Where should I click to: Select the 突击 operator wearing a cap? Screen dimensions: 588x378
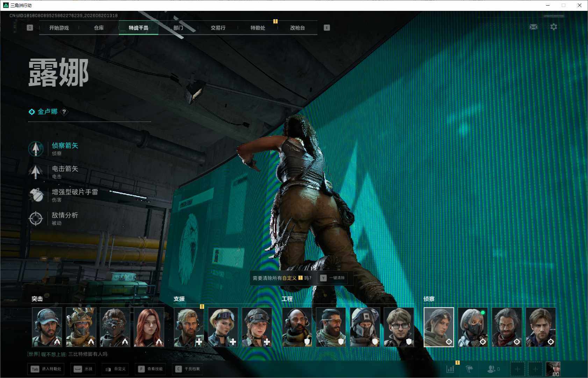tap(47, 327)
